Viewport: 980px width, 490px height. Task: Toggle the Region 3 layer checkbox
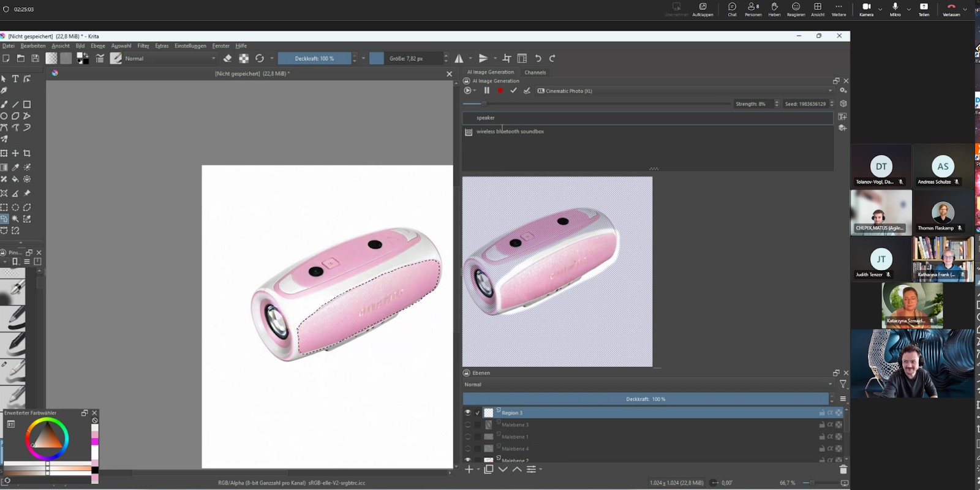478,413
